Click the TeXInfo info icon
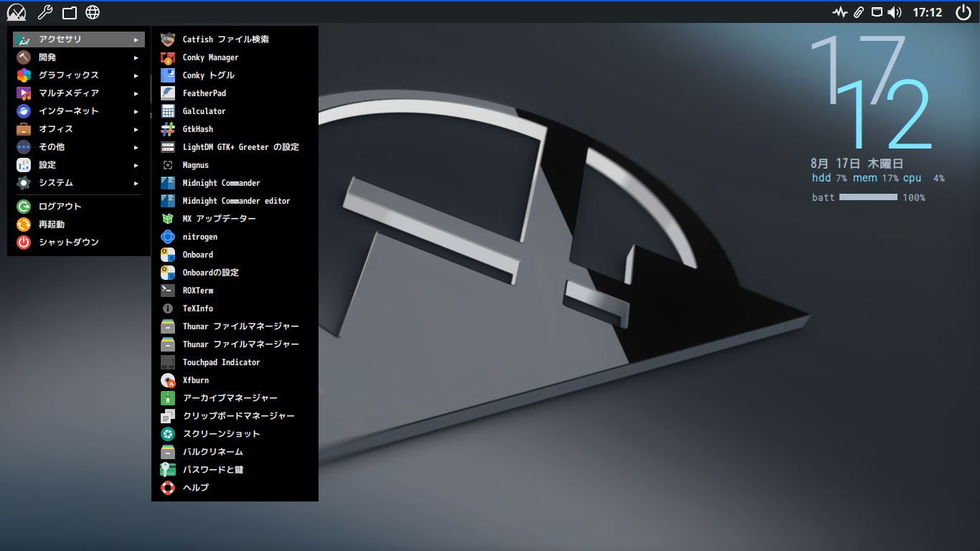This screenshot has height=551, width=980. (168, 309)
